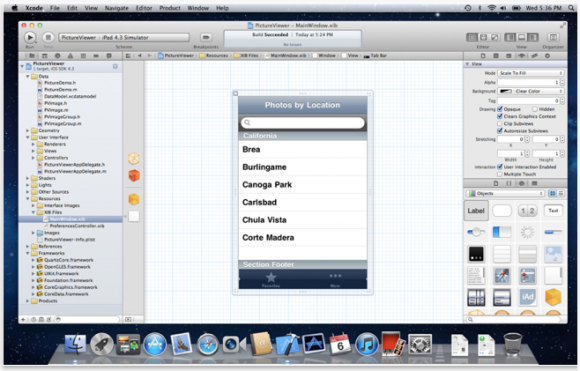Image resolution: width=580 pixels, height=371 pixels.
Task: Click the Stop button in toolbar
Action: (48, 37)
